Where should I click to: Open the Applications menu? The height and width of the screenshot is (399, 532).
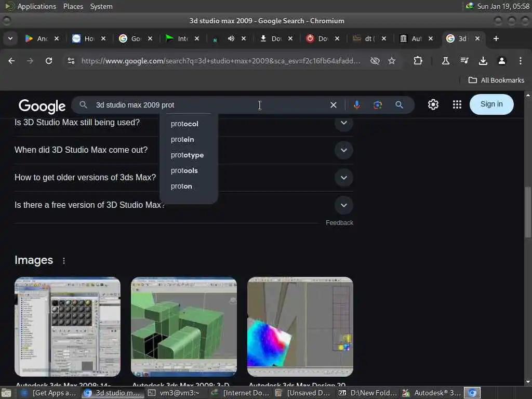point(37,6)
